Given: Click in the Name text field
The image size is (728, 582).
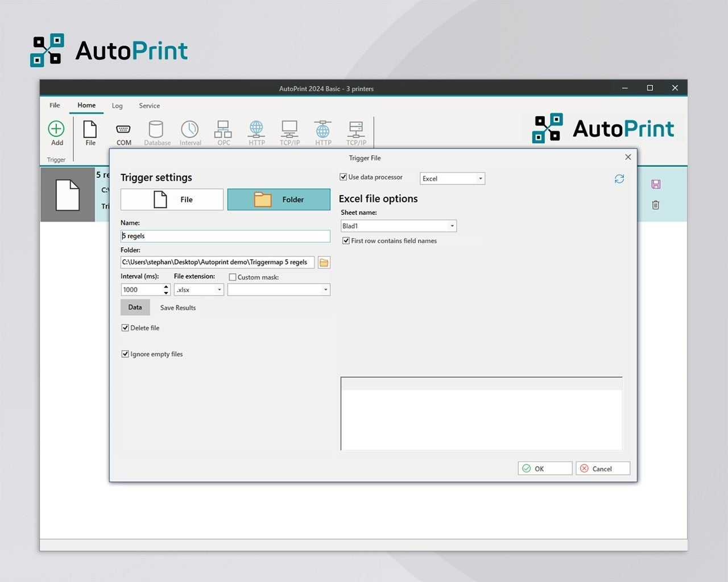Looking at the screenshot, I should coord(225,236).
